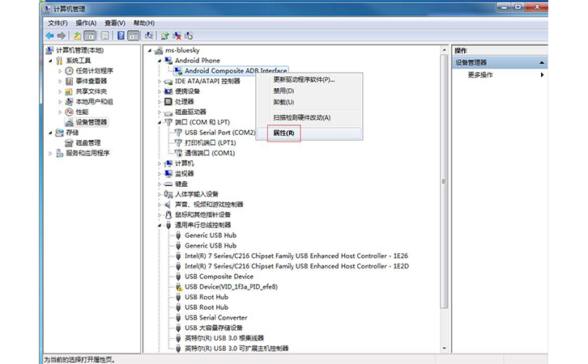
Task: Open Help with the blue question mark icon
Action: coord(121,36)
